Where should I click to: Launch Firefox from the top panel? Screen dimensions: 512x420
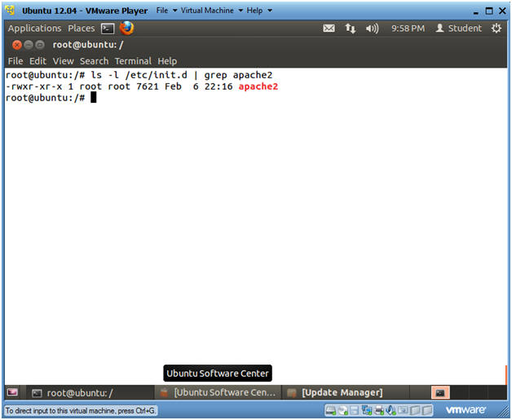tap(126, 28)
